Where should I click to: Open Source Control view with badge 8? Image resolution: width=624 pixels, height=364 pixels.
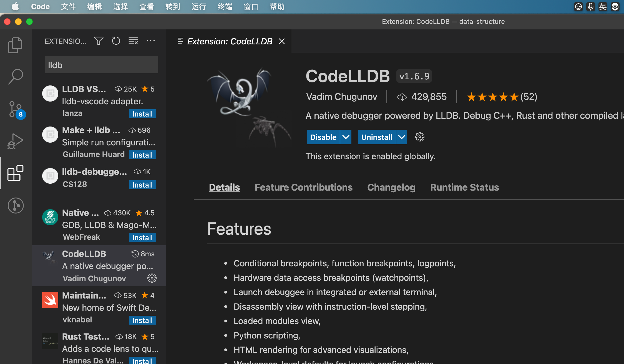[15, 109]
